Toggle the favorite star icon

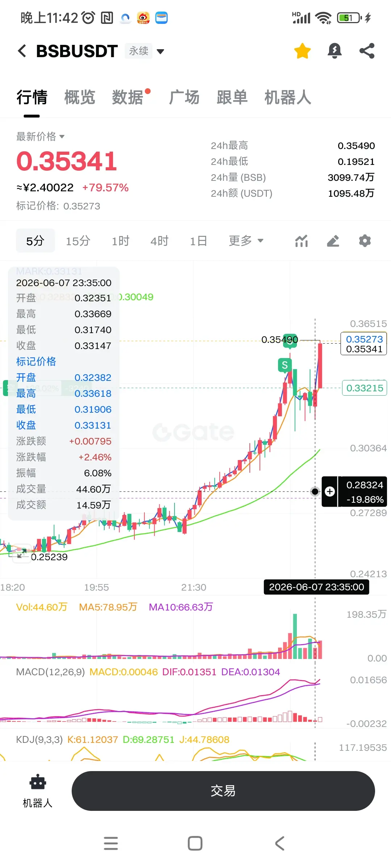point(302,51)
